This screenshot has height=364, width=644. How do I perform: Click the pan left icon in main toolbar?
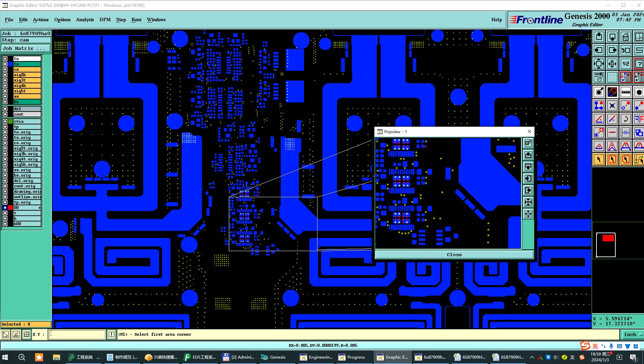tap(599, 50)
